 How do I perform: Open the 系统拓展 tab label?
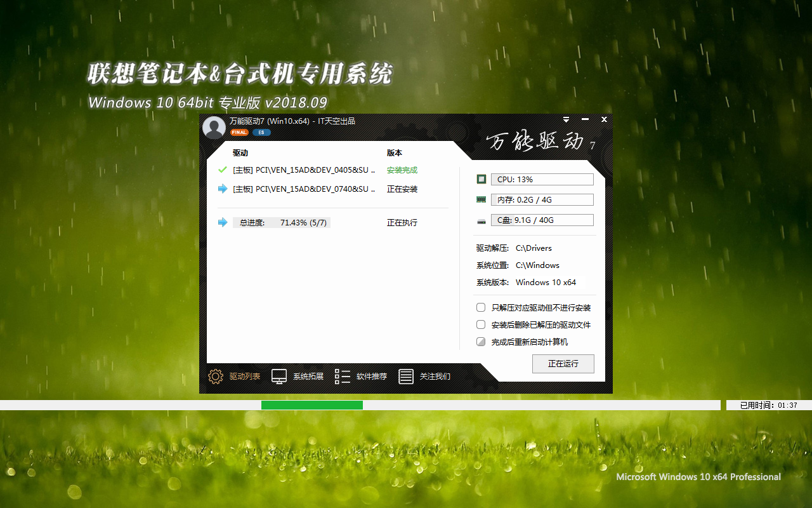click(x=308, y=377)
